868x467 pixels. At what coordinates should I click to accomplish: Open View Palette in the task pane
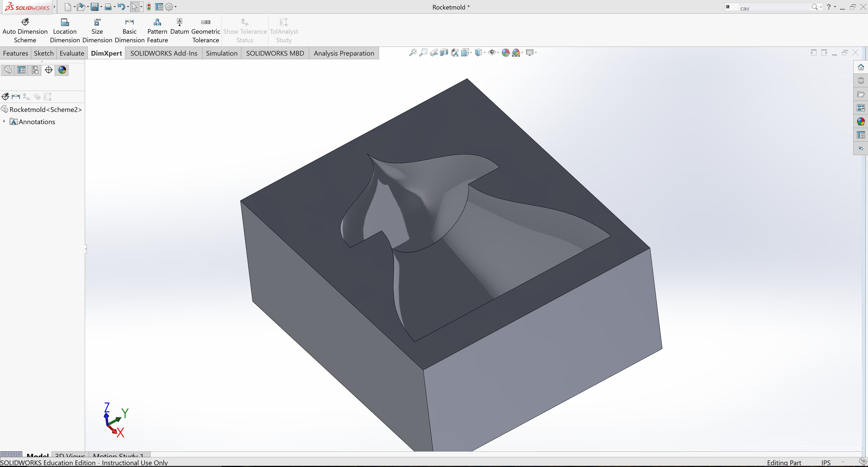861,108
